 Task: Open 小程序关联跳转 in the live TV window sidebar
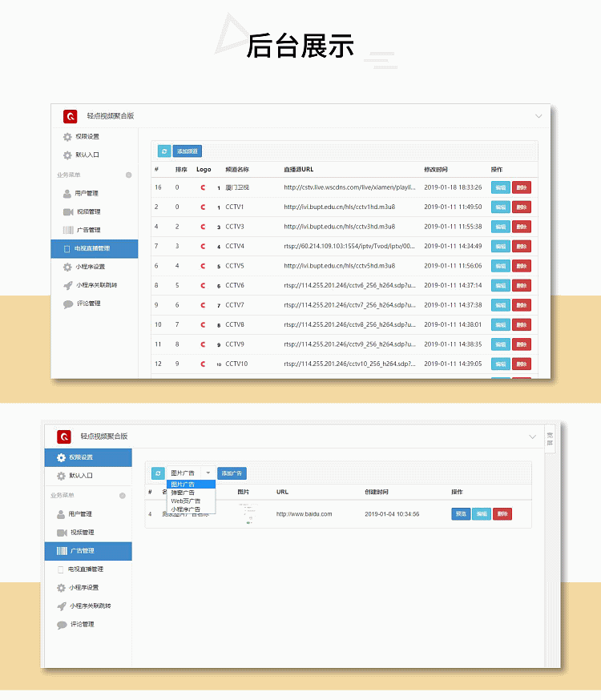click(x=95, y=285)
